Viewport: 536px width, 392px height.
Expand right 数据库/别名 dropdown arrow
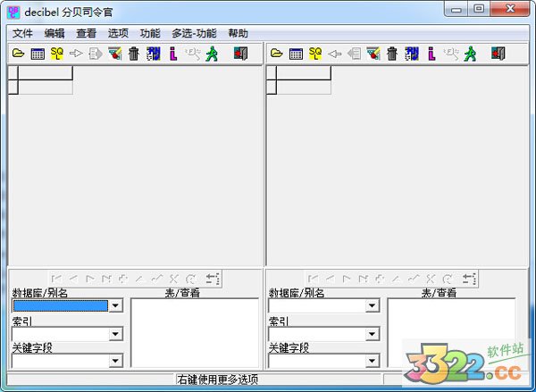pyautogui.click(x=373, y=305)
